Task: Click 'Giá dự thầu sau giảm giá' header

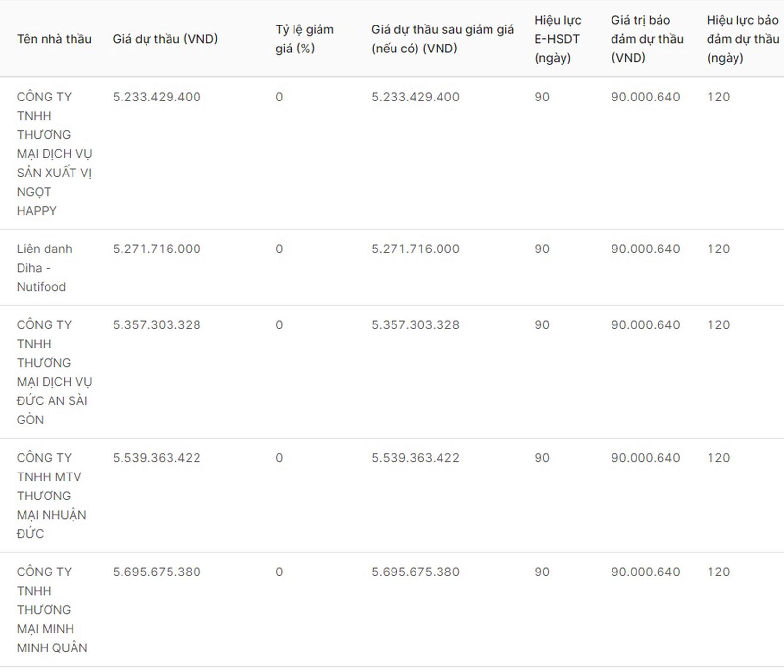Action: point(442,39)
